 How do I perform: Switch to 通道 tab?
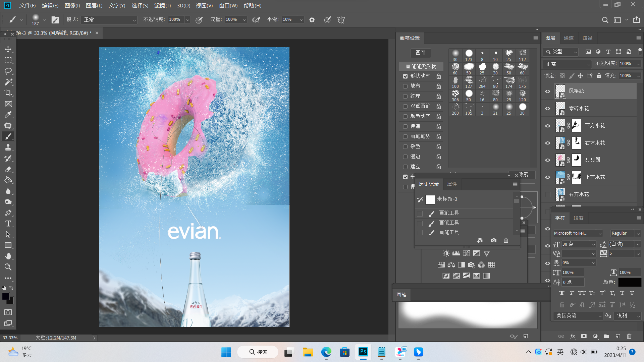click(569, 38)
